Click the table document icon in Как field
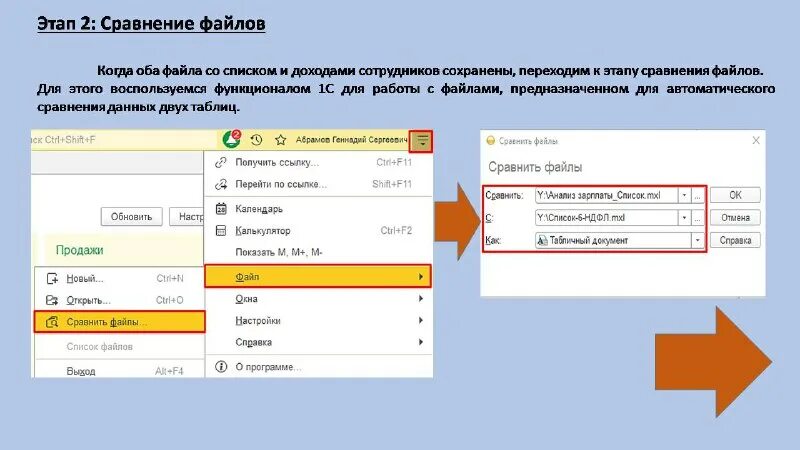 click(542, 240)
